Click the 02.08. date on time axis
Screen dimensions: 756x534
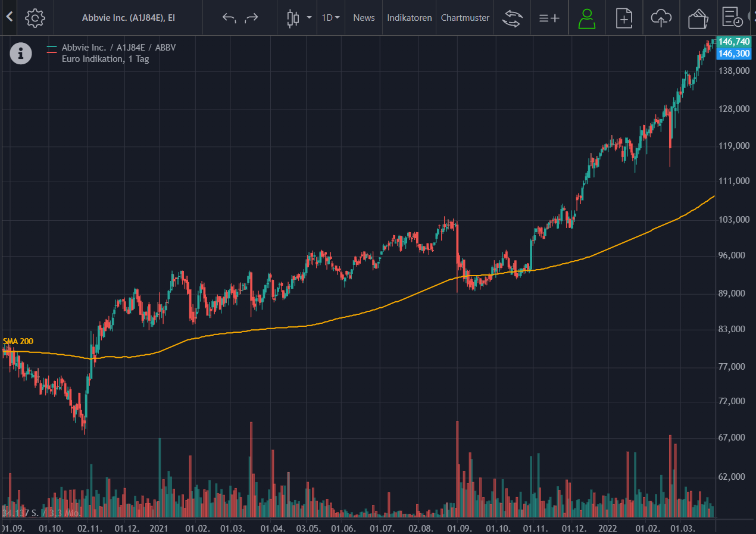[x=421, y=528]
